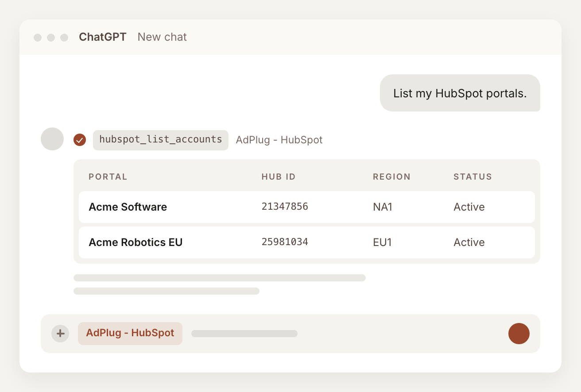Open the hubspot_list_accounts tool call chip
The height and width of the screenshot is (392, 581).
click(161, 140)
